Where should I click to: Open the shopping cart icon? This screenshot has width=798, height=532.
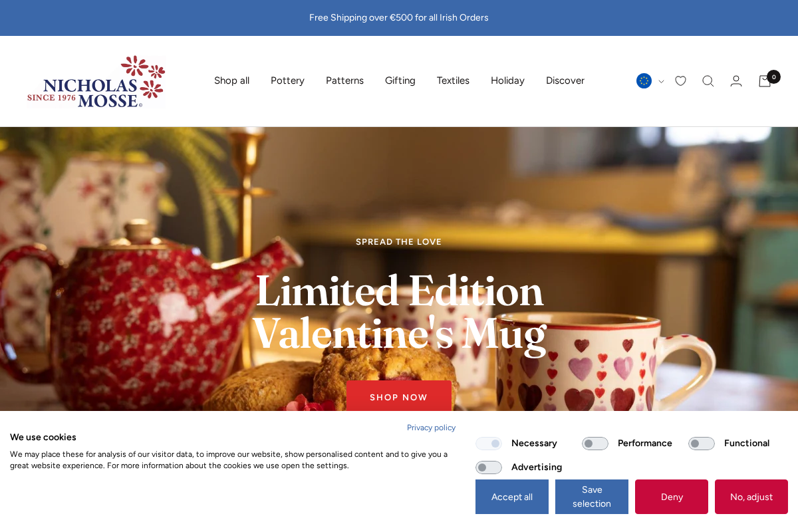[x=765, y=81]
